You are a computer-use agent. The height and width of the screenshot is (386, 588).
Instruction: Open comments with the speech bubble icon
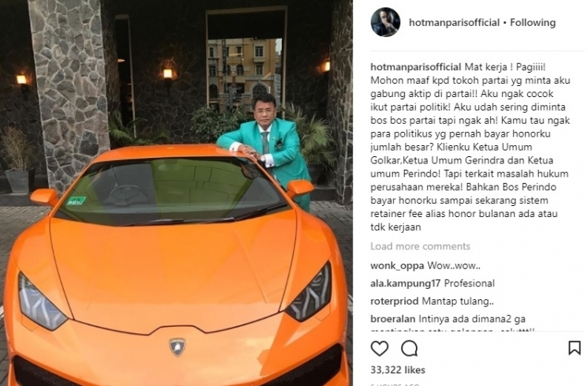coord(409,348)
